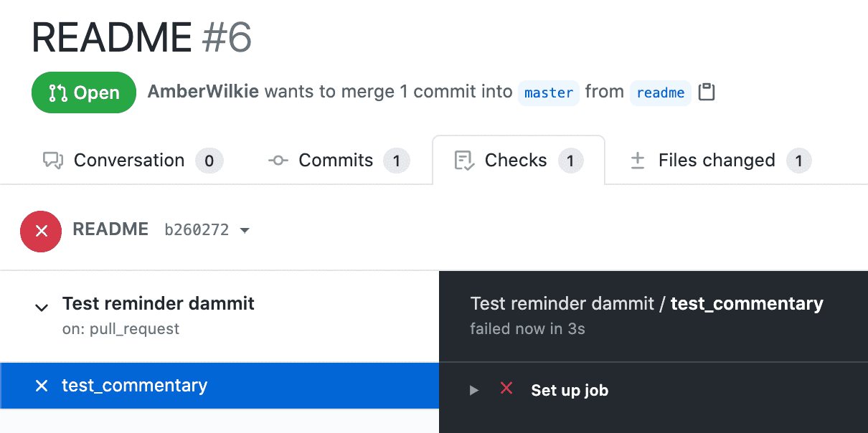
Task: Open the Files changed tab
Action: [717, 161]
